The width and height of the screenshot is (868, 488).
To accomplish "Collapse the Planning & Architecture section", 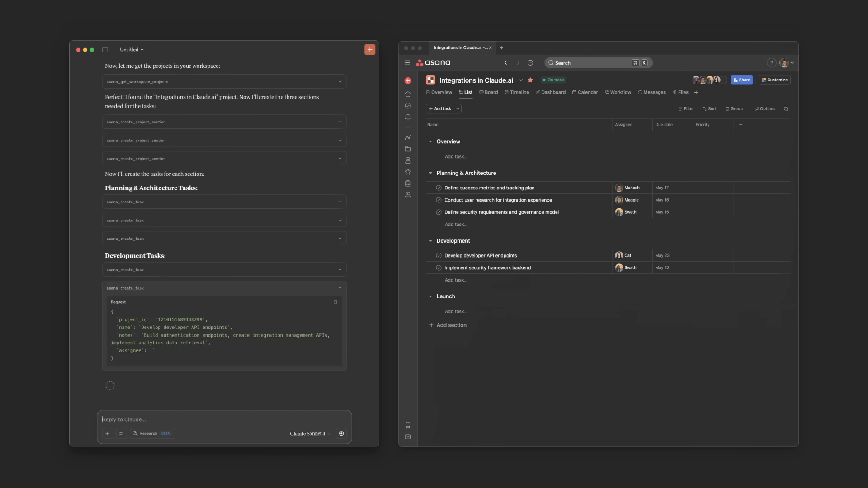I will tap(430, 173).
